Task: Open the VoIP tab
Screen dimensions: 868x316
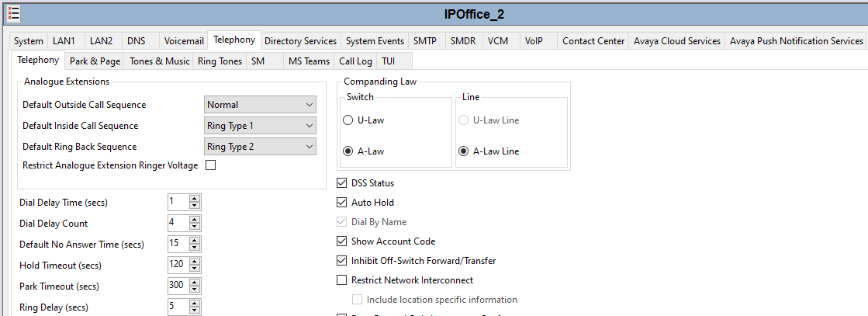Action: coord(538,41)
